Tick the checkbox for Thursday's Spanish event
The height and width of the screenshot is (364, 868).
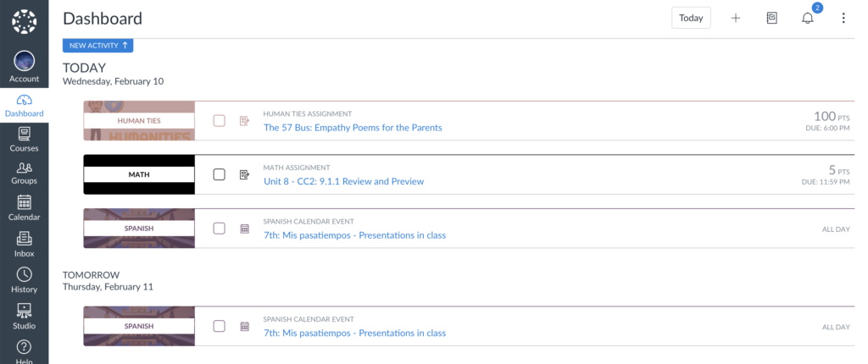click(220, 326)
